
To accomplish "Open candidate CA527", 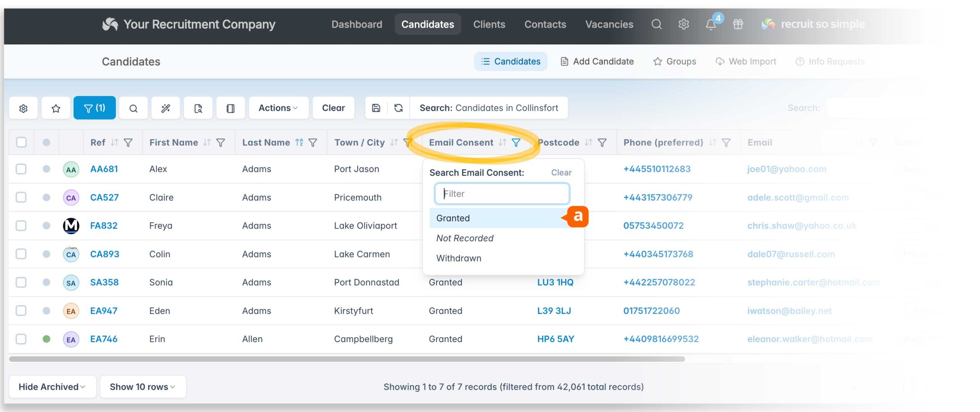I will pos(105,197).
